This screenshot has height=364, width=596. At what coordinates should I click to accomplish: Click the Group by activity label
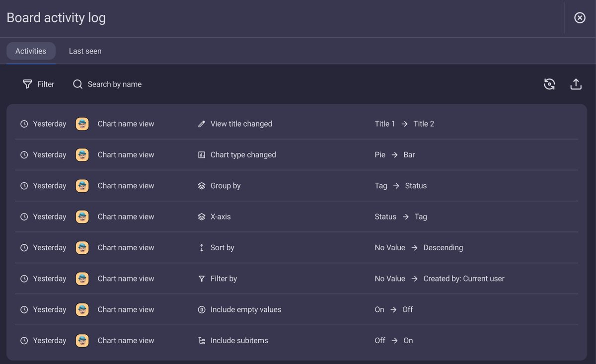pyautogui.click(x=225, y=186)
